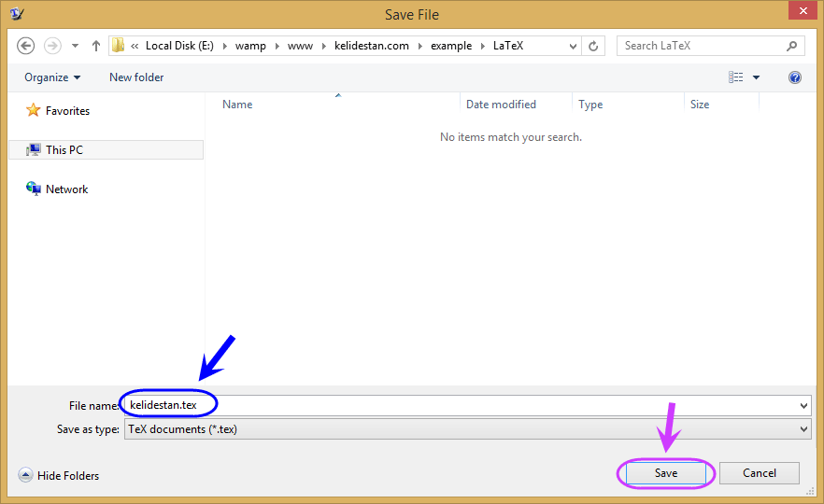Image resolution: width=824 pixels, height=504 pixels.
Task: Select Local Disk (E:) breadcrumb
Action: pyautogui.click(x=179, y=46)
